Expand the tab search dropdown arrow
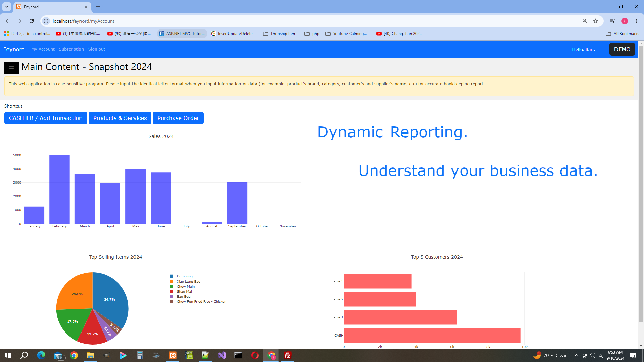Screen dimensions: 644x362 (6, 7)
